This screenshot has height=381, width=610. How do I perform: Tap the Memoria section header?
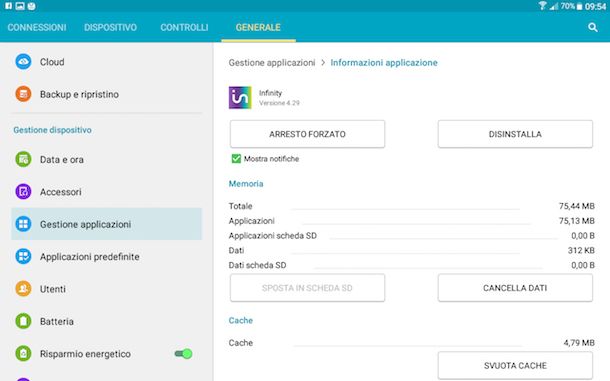pyautogui.click(x=246, y=184)
